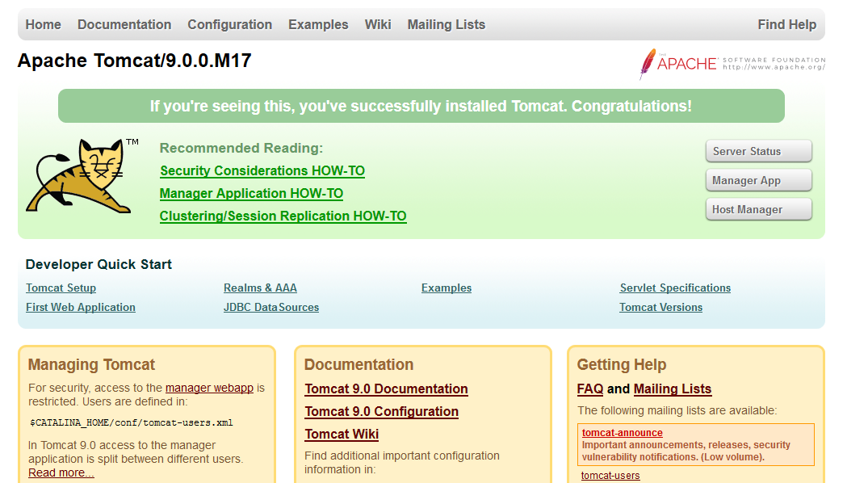The height and width of the screenshot is (483, 868).
Task: Open the JDBC DataSources link
Action: 271,308
